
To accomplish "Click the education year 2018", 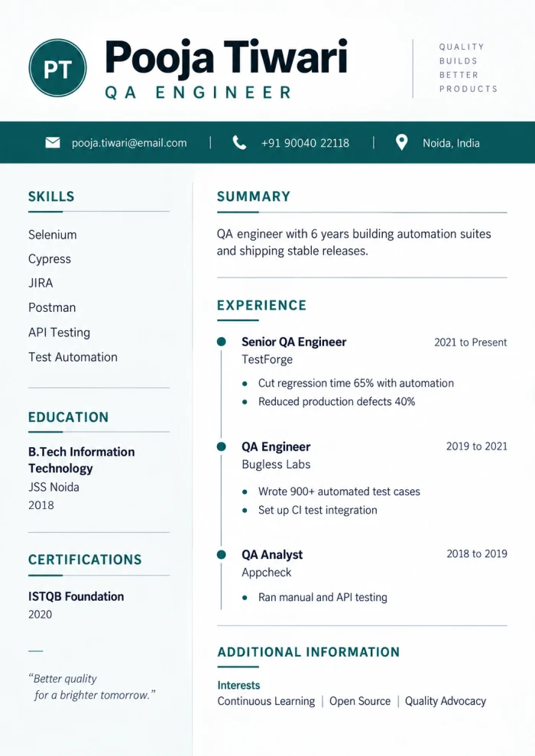I will [x=41, y=505].
